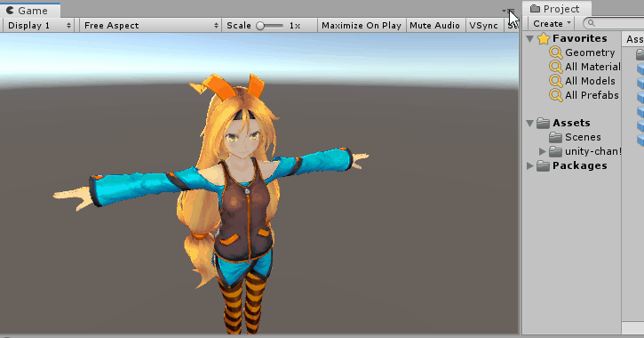Click the Game tab icon
Screen dimensions: 644x338
(x=11, y=11)
